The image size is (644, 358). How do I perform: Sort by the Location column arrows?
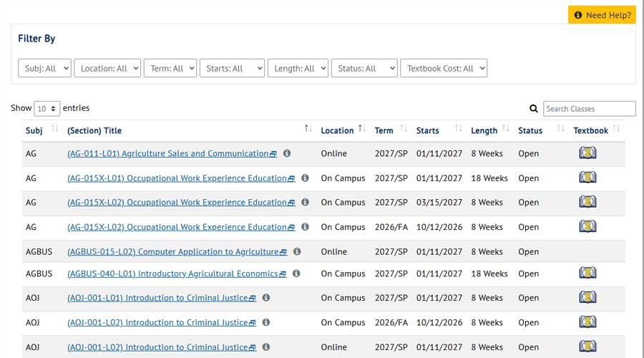coord(362,129)
